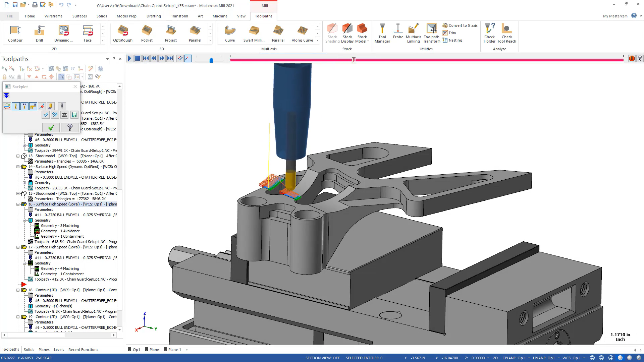Image resolution: width=644 pixels, height=362 pixels.
Task: Click Convert to 5-axis
Action: pyautogui.click(x=460, y=25)
